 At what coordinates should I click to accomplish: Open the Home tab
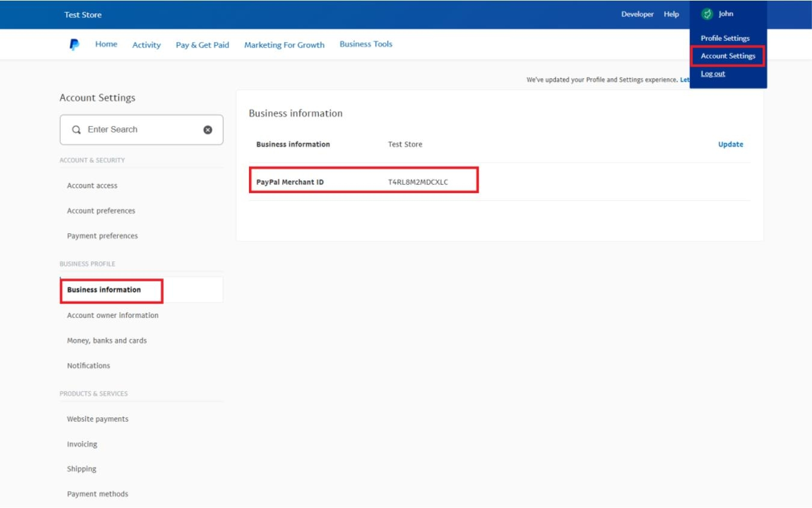coord(106,44)
